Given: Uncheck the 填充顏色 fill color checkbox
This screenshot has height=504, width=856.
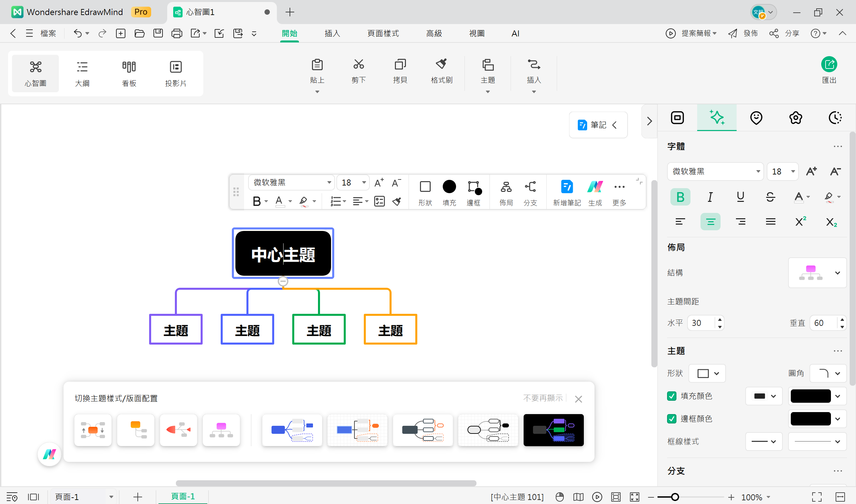Looking at the screenshot, I should coord(671,396).
